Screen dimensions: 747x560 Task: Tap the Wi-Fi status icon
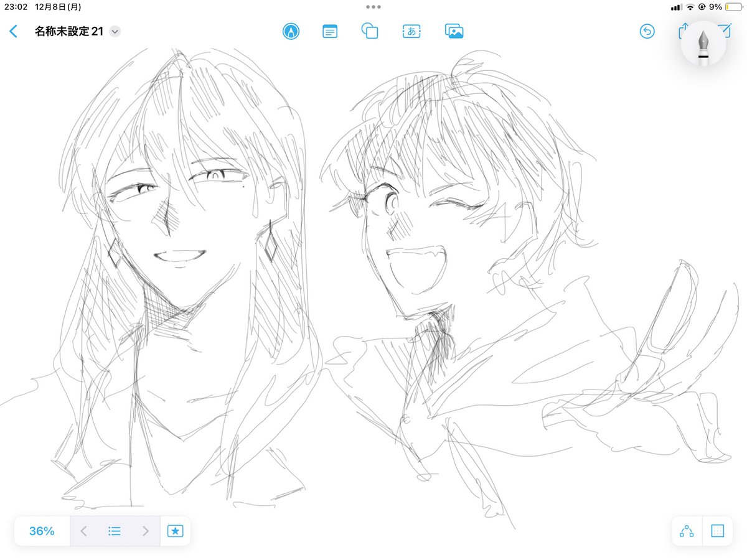[690, 7]
